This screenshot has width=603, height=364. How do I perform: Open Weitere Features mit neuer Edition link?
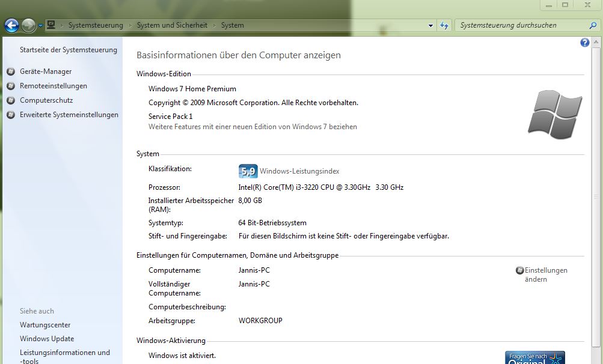(253, 127)
